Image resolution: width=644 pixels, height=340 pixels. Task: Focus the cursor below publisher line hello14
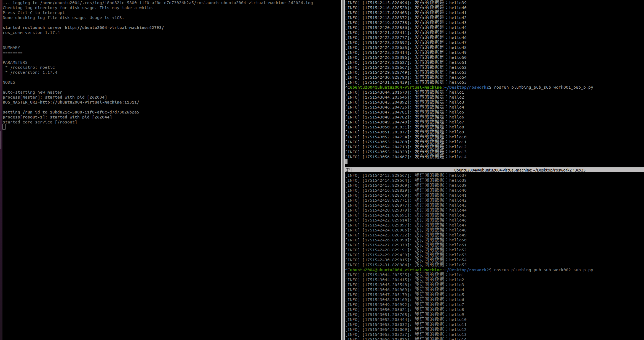click(x=346, y=162)
